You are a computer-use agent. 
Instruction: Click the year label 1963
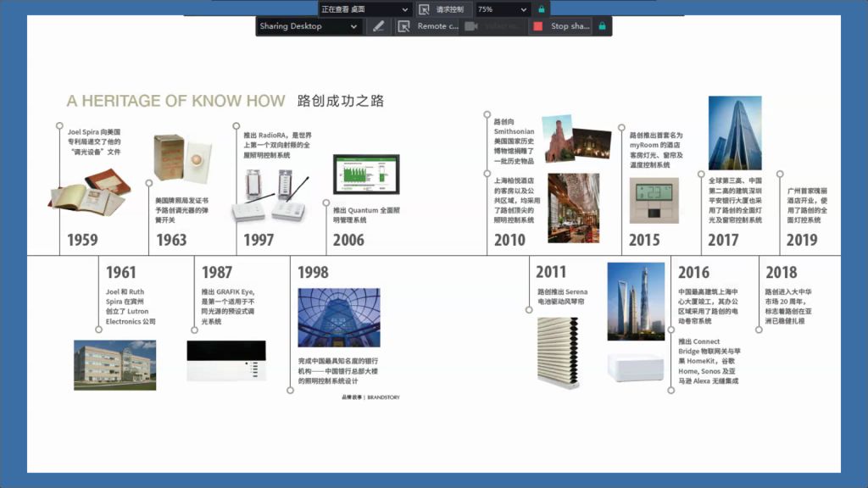tap(171, 240)
